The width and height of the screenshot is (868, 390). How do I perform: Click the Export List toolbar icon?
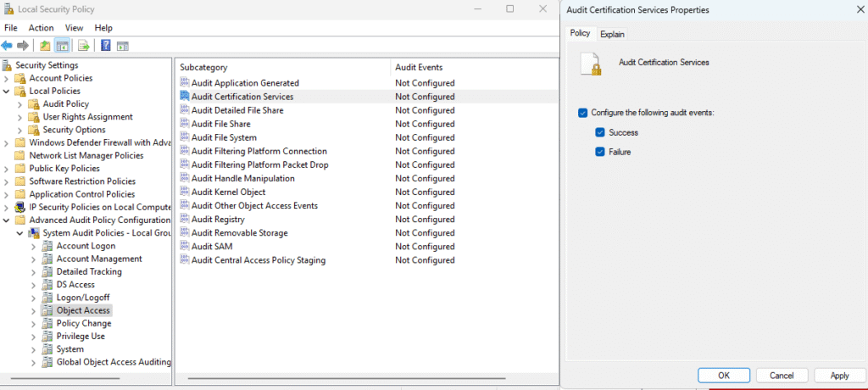tap(84, 46)
